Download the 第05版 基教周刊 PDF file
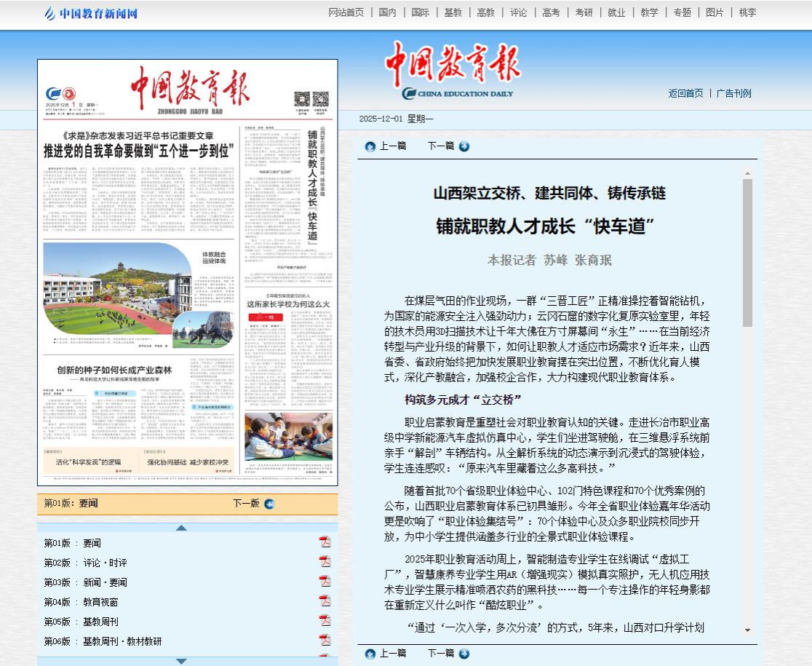The width and height of the screenshot is (812, 666). point(325,621)
